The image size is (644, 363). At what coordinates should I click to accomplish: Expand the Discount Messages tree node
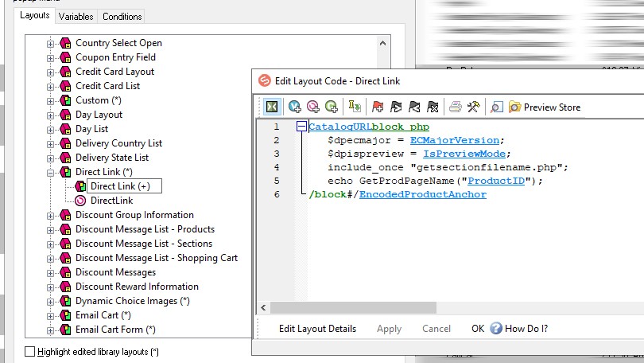coord(51,272)
